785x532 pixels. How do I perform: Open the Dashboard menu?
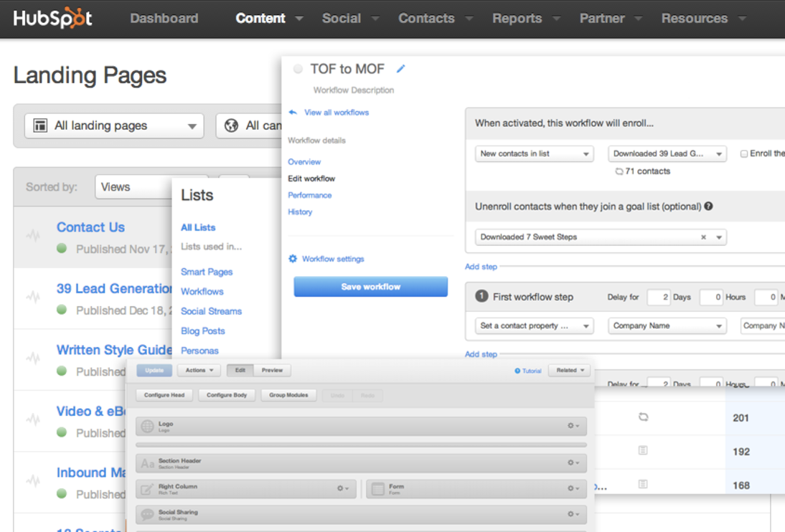click(x=164, y=19)
